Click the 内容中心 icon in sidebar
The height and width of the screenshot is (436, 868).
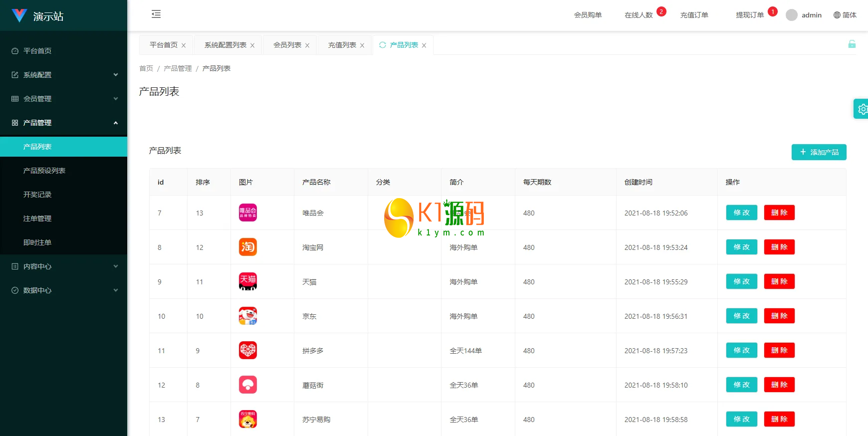click(15, 266)
